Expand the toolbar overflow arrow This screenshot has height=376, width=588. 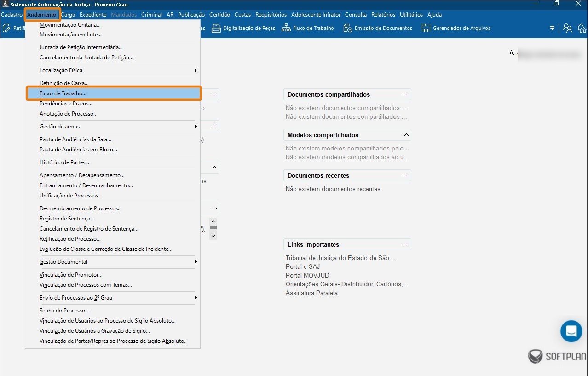(552, 28)
